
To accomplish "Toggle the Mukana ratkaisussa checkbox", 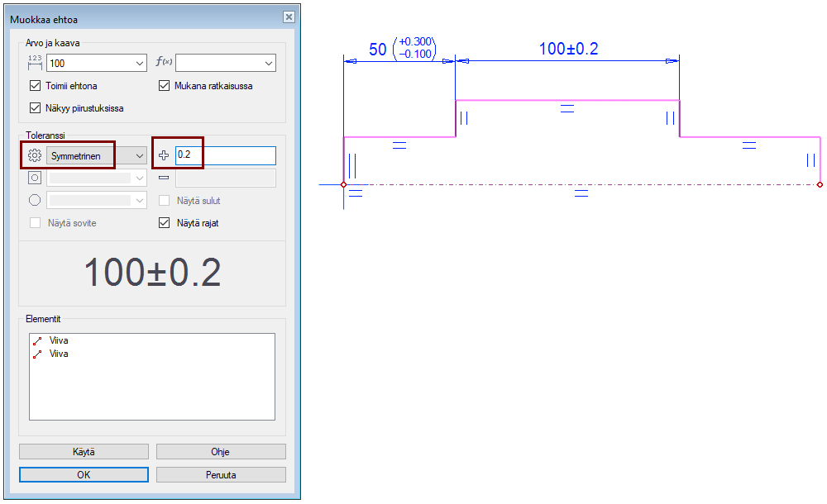I will point(164,86).
